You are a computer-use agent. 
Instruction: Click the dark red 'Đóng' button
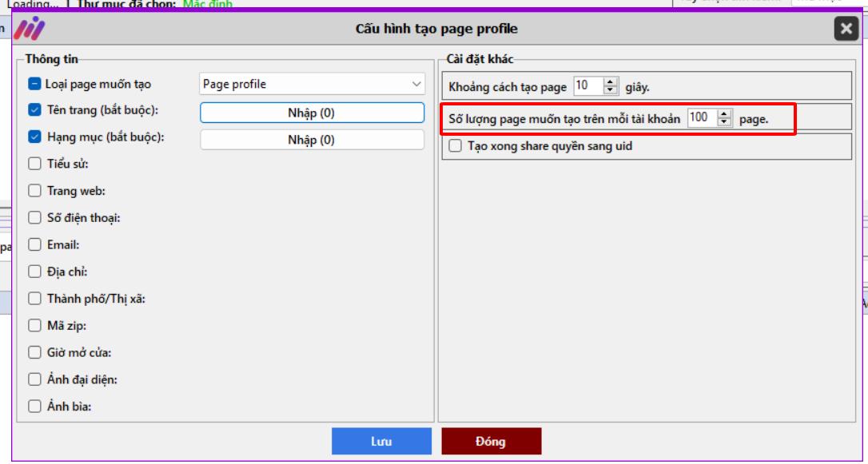click(491, 442)
